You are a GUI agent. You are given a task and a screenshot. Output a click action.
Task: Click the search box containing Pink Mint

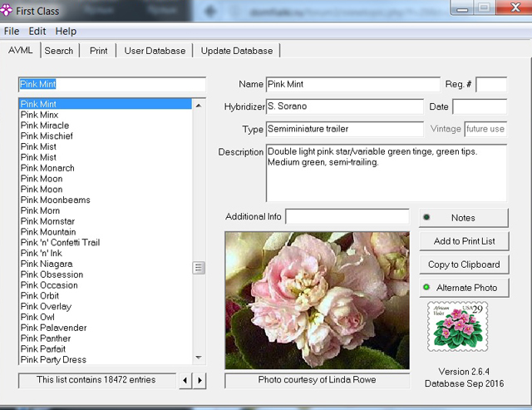112,84
